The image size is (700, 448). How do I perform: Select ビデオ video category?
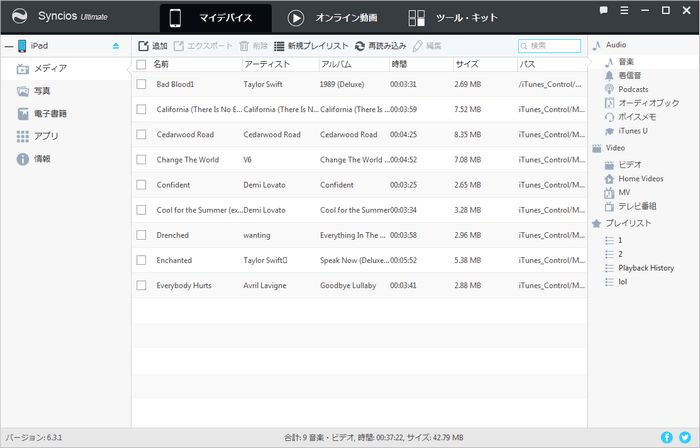pos(623,165)
